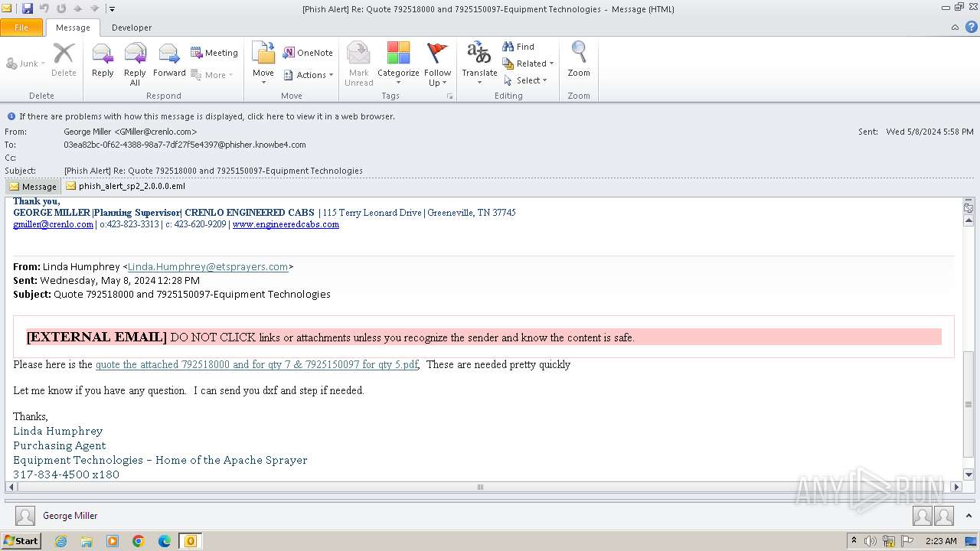This screenshot has width=980, height=551.
Task: Open the Select dropdown
Action: [x=526, y=80]
